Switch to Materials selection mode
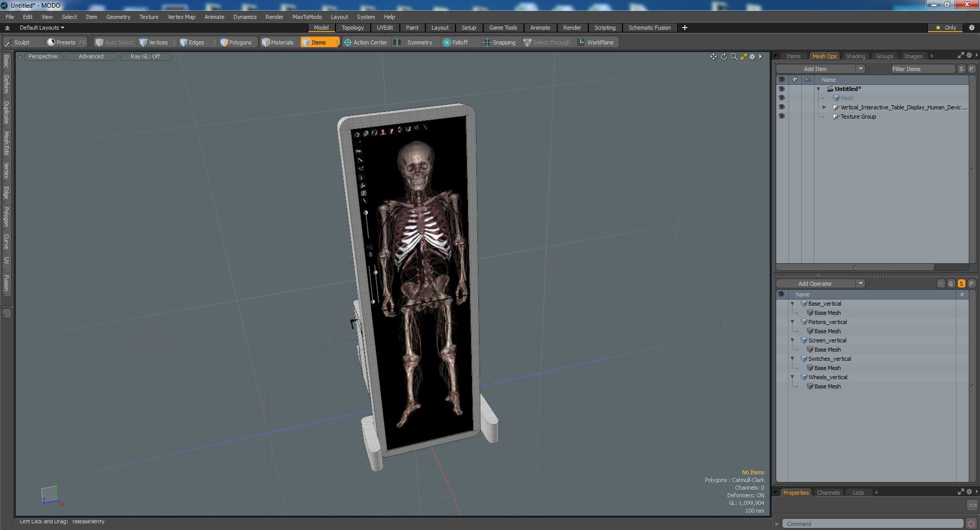 click(x=278, y=42)
